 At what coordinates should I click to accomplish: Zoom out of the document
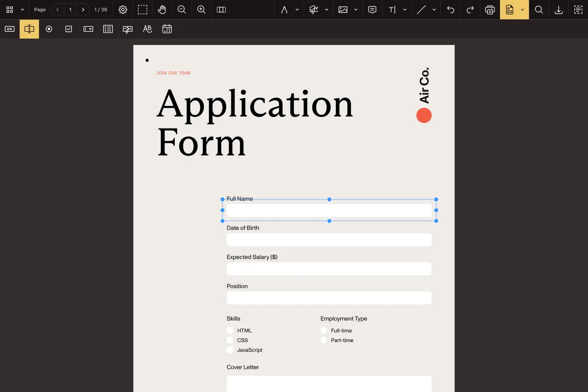[182, 10]
